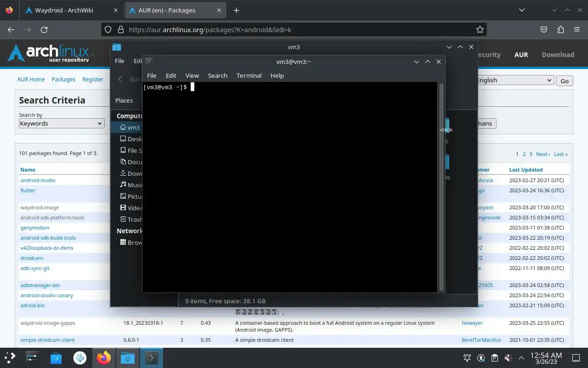Viewport: 588px width, 368px height.
Task: Open a new Firefox tab
Action: point(236,10)
